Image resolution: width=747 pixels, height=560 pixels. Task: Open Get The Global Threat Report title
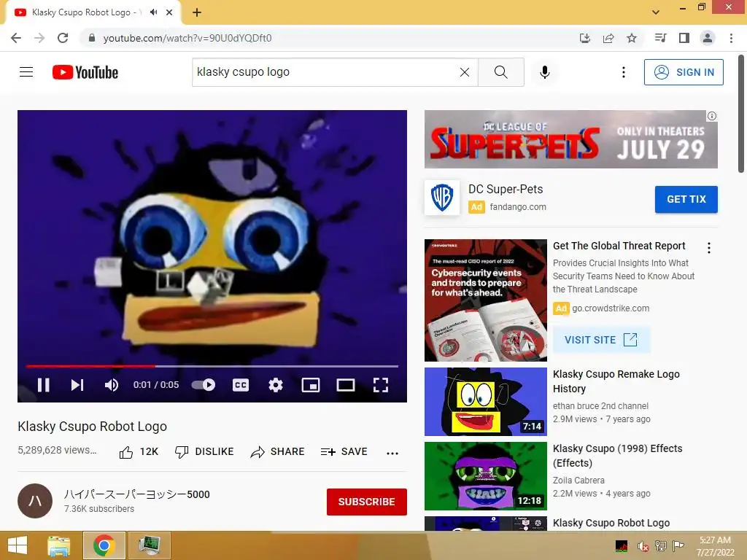[x=619, y=246]
